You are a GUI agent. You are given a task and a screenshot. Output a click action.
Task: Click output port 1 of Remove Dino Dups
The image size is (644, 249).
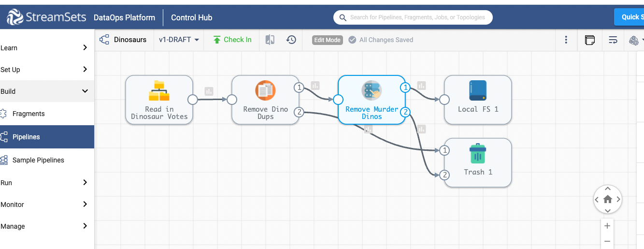click(x=299, y=88)
